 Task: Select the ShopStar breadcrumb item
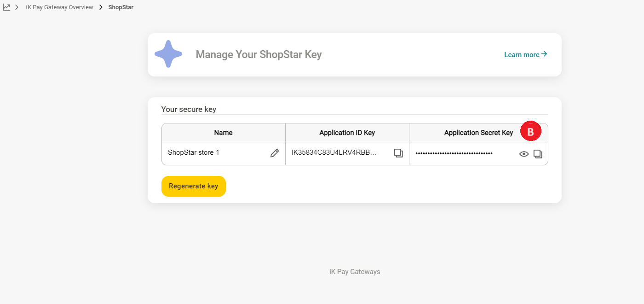(x=121, y=7)
